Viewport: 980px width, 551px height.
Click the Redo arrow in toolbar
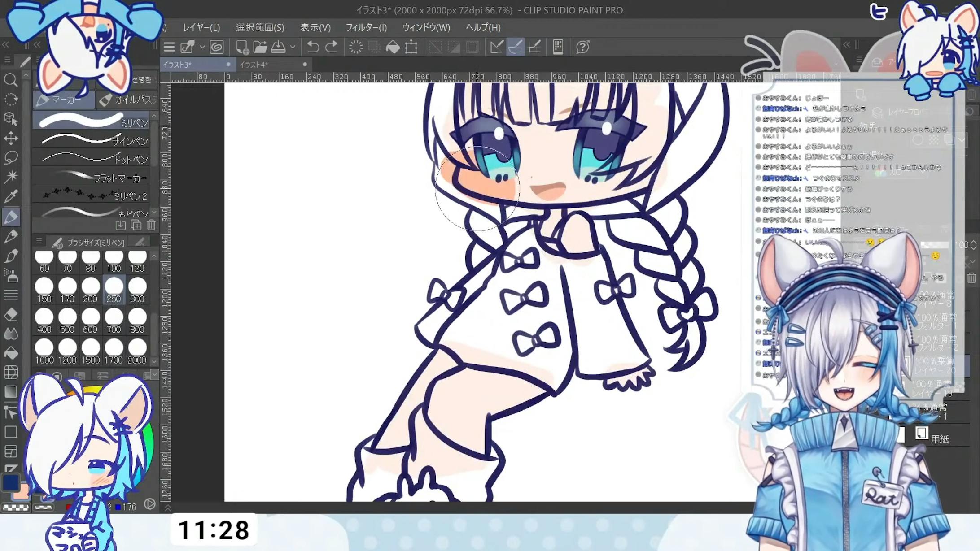coord(331,47)
